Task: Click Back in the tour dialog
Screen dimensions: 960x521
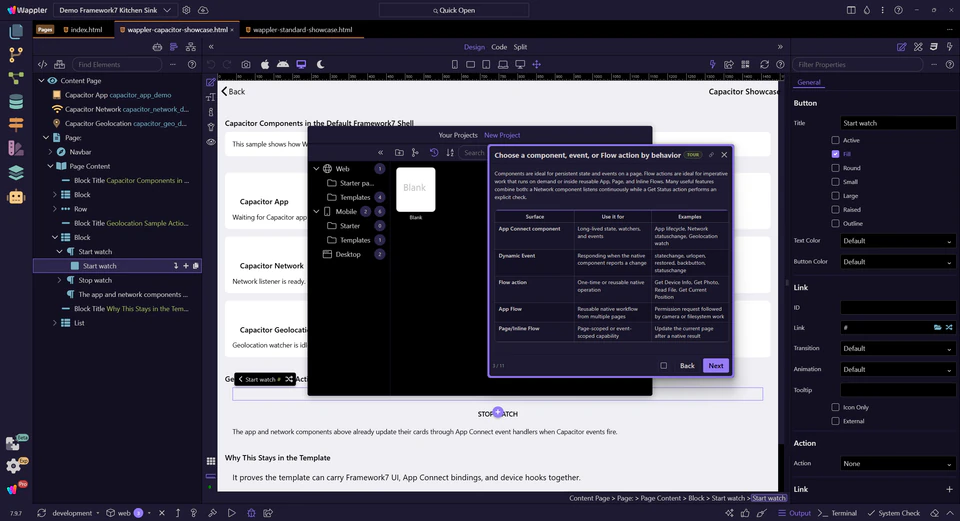Action: pyautogui.click(x=687, y=365)
